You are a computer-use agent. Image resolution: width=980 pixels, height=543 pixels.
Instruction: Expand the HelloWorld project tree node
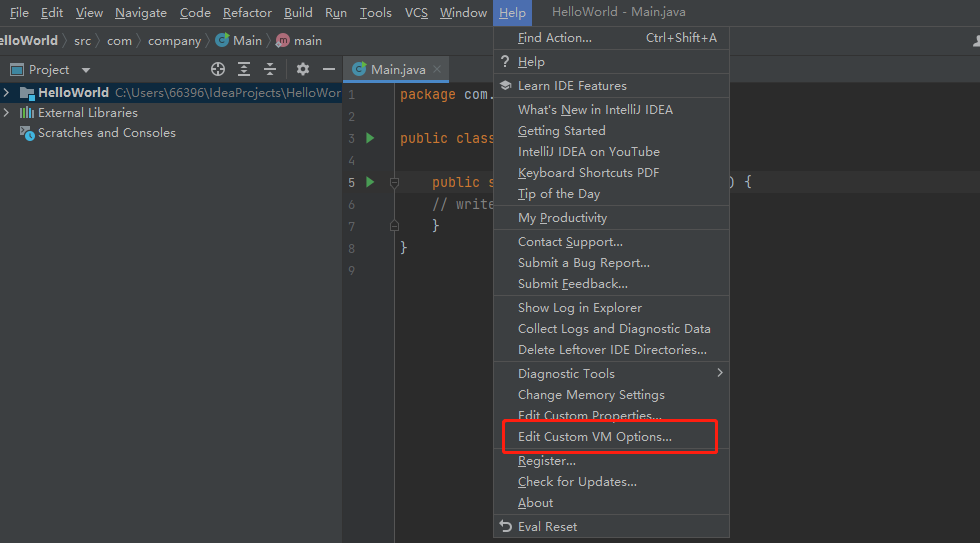click(6, 92)
